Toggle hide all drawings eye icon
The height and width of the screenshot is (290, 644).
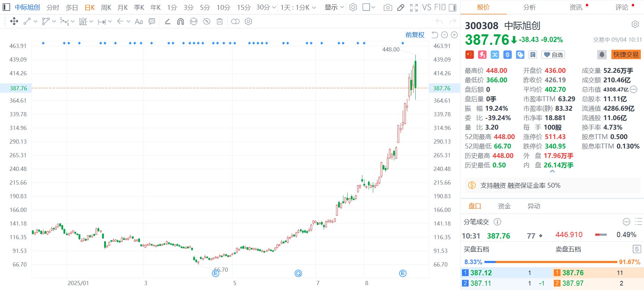tap(207, 21)
